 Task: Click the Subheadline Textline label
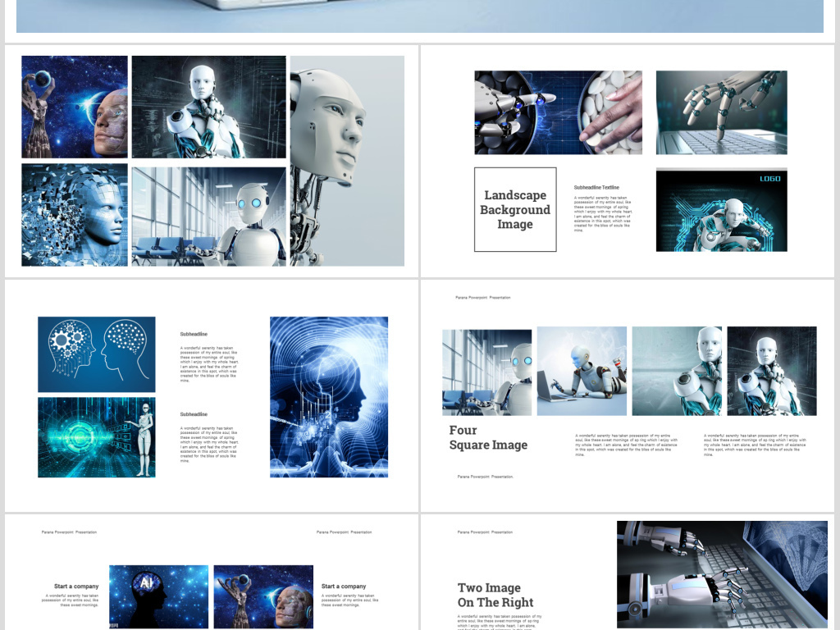(596, 189)
